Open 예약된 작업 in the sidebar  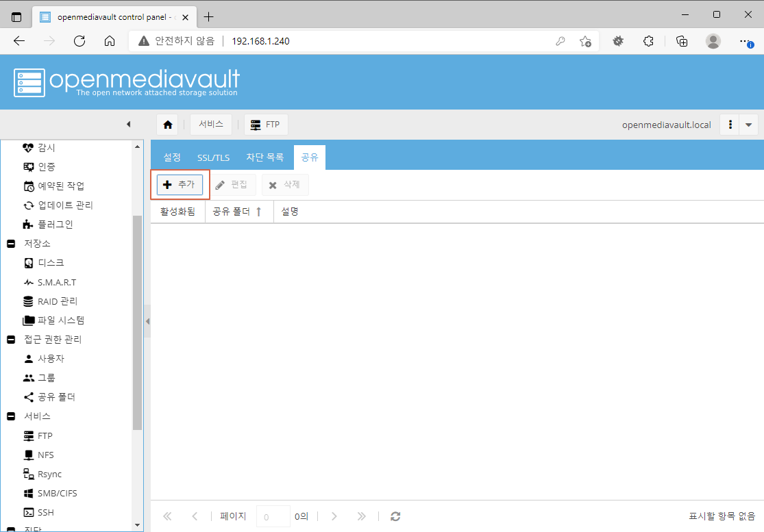click(61, 186)
